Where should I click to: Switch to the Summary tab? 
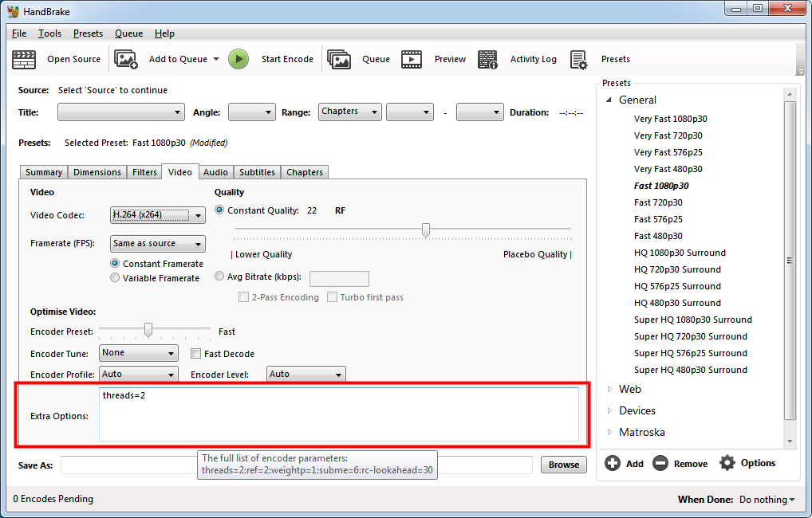click(44, 172)
